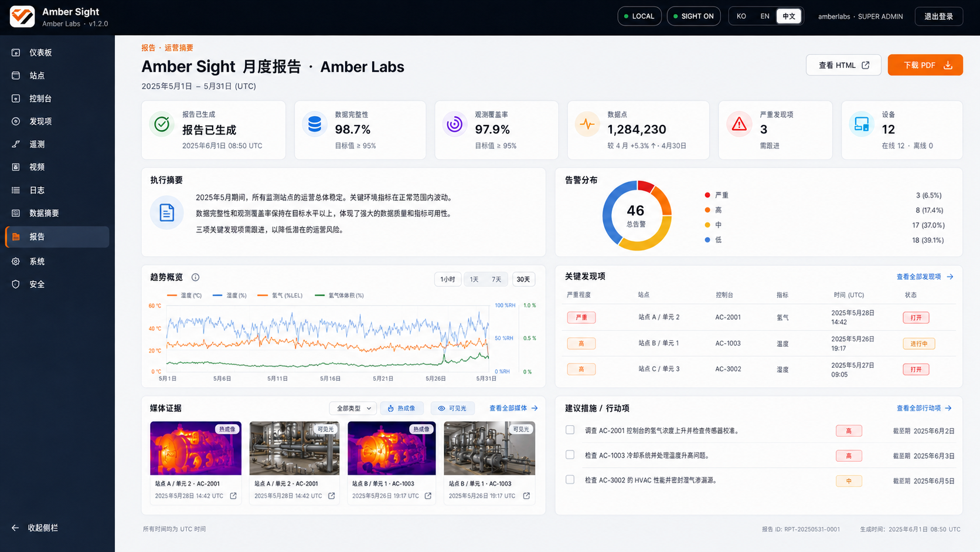This screenshot has width=980, height=552.
Task: Click the 数据摘要 sidebar icon
Action: [16, 213]
